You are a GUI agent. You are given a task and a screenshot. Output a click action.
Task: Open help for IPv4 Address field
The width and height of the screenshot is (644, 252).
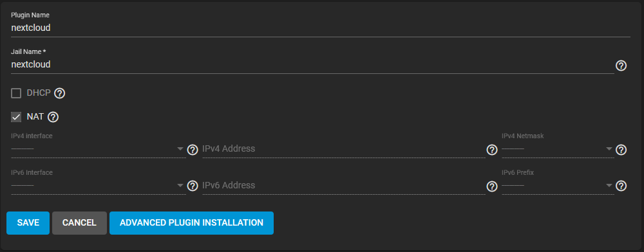click(491, 150)
